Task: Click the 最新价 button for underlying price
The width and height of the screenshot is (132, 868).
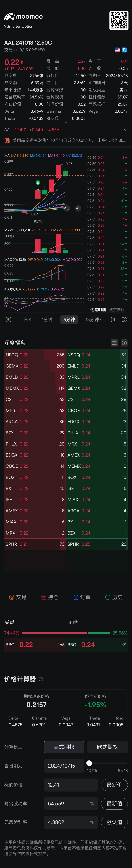Action: point(114,785)
